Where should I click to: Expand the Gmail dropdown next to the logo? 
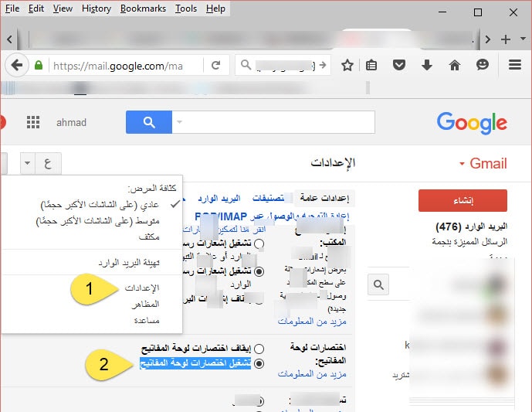[463, 164]
